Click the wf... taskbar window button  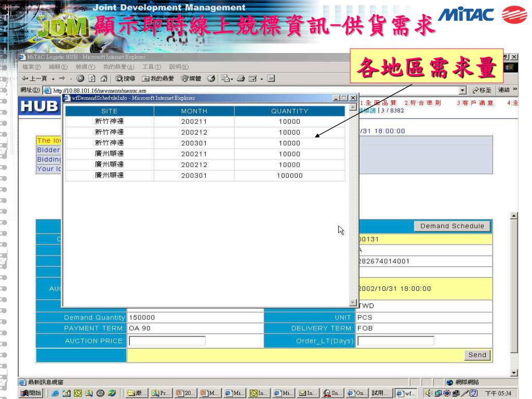tap(406, 393)
